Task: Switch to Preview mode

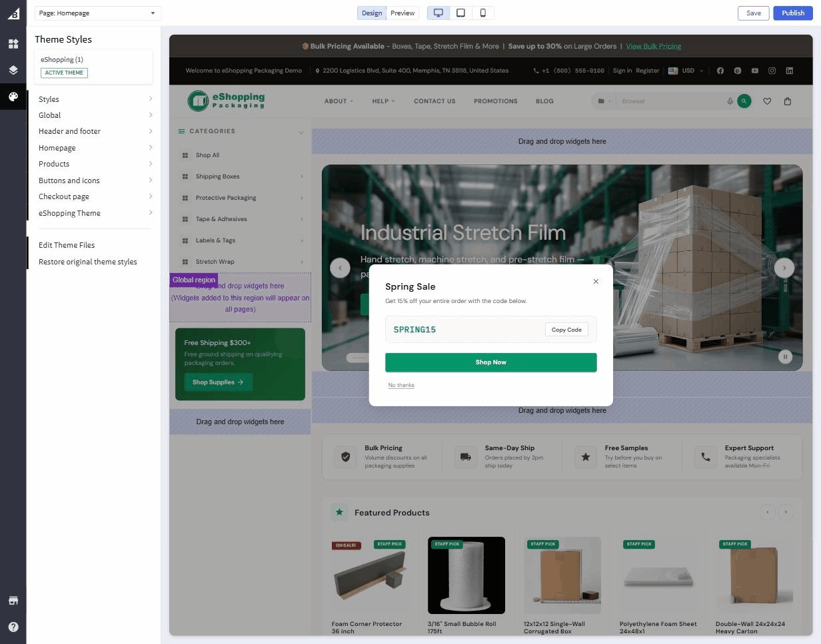Action: (x=403, y=13)
